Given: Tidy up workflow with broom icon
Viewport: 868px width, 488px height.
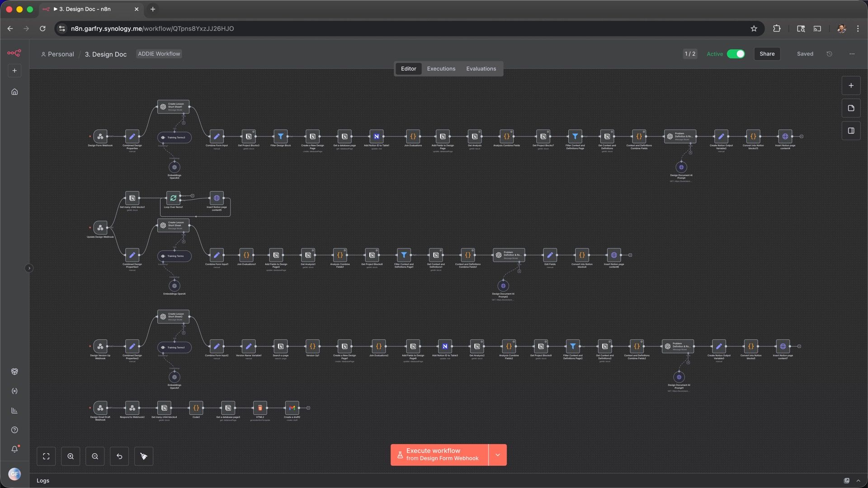Looking at the screenshot, I should click(x=144, y=456).
